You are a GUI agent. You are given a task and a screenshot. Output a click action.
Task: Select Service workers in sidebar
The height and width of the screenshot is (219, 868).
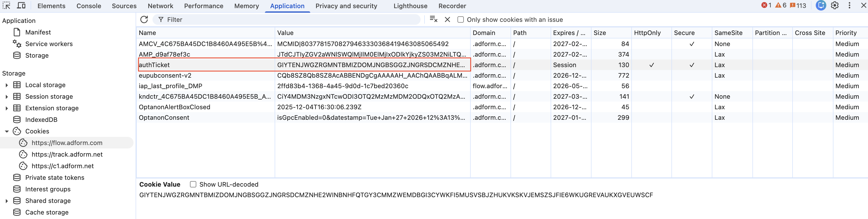click(49, 44)
